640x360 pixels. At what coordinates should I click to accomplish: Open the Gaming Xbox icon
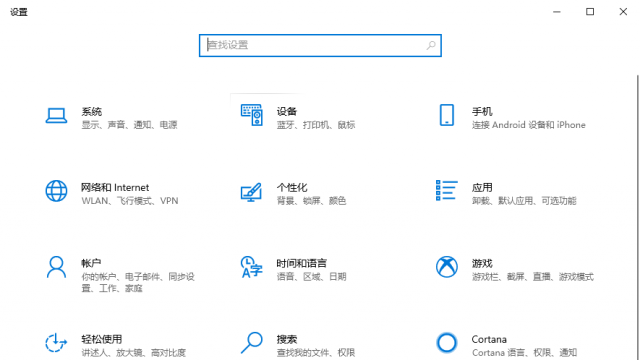click(447, 267)
